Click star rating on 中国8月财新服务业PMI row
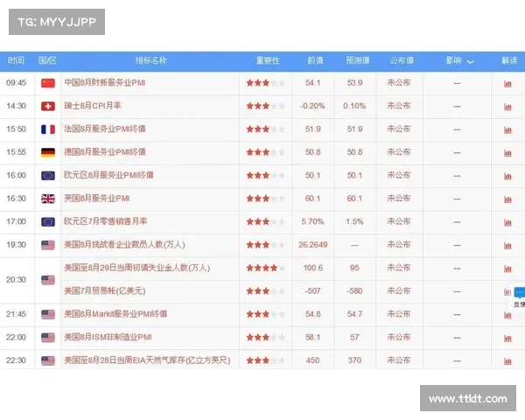Image resolution: width=525 pixels, height=420 pixels. pyautogui.click(x=265, y=83)
